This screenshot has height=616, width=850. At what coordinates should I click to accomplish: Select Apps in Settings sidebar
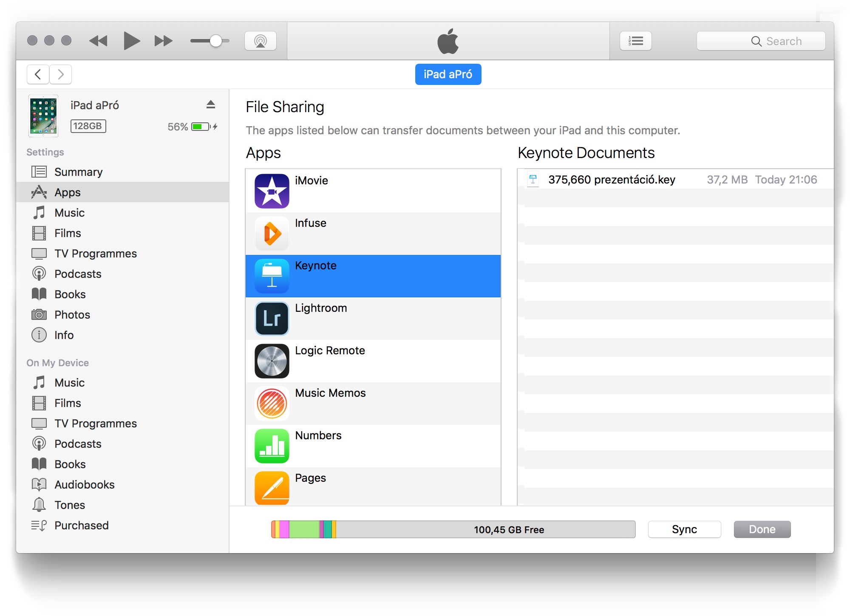pos(122,192)
